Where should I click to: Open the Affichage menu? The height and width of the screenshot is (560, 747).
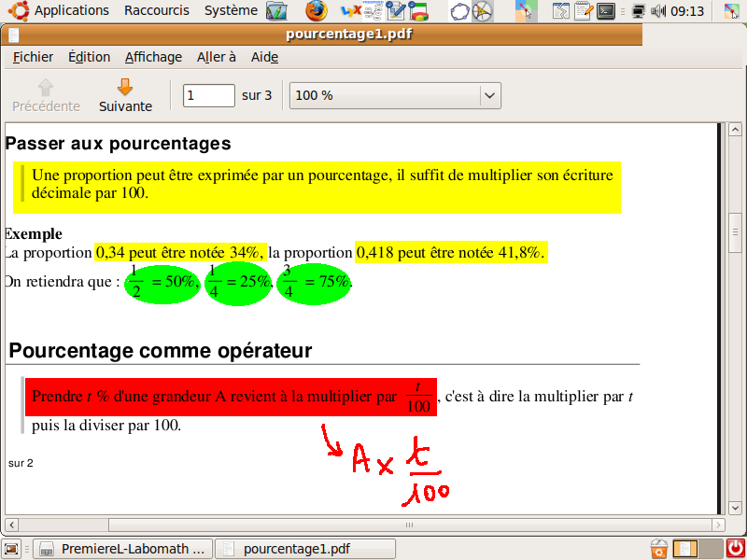pos(153,57)
